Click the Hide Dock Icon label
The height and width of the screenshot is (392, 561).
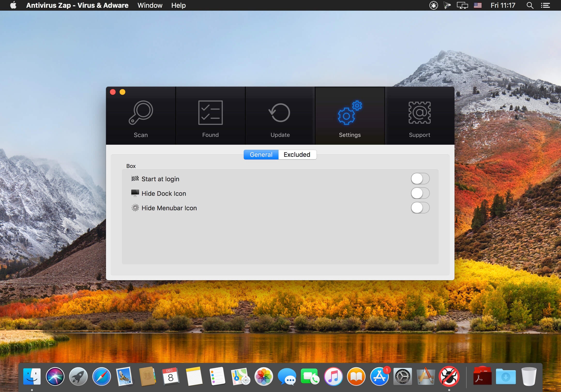click(x=164, y=193)
